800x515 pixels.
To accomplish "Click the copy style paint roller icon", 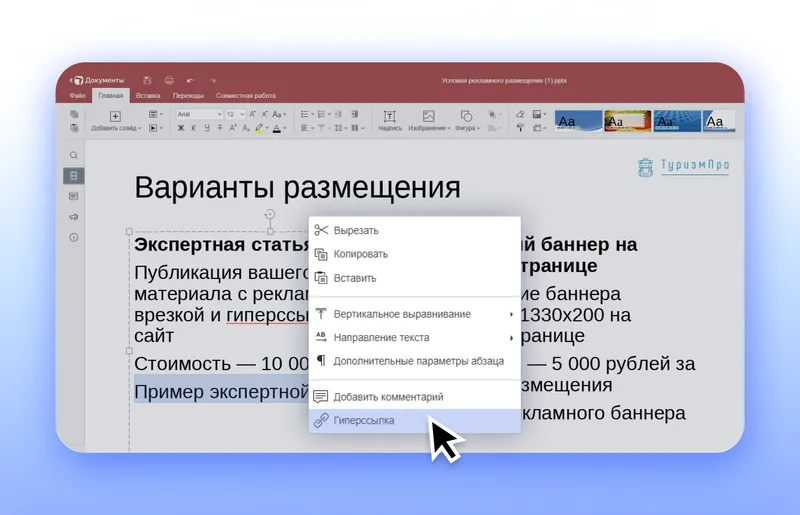I will 520,128.
